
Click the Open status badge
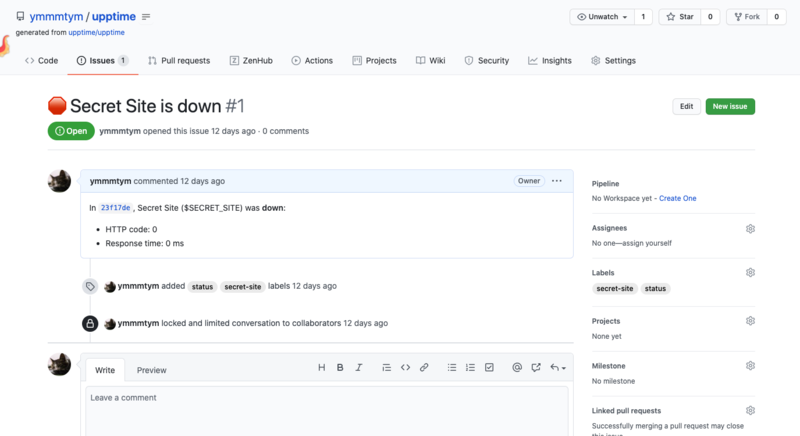coord(71,131)
